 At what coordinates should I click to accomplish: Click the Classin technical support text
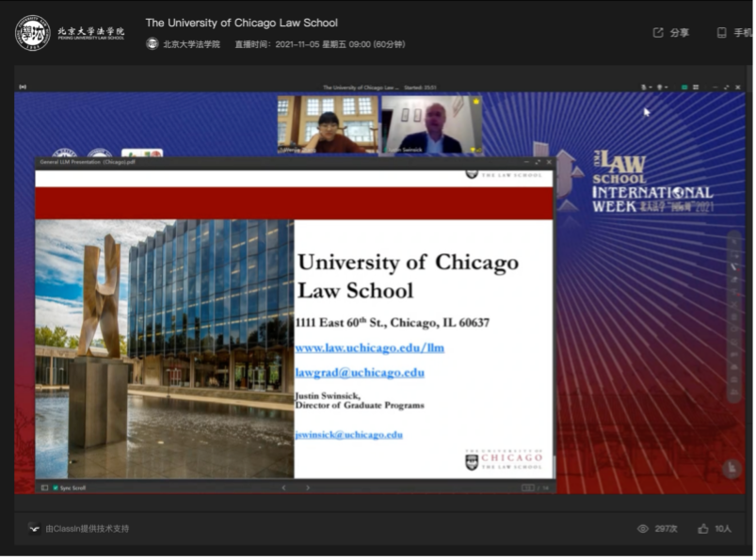88,529
